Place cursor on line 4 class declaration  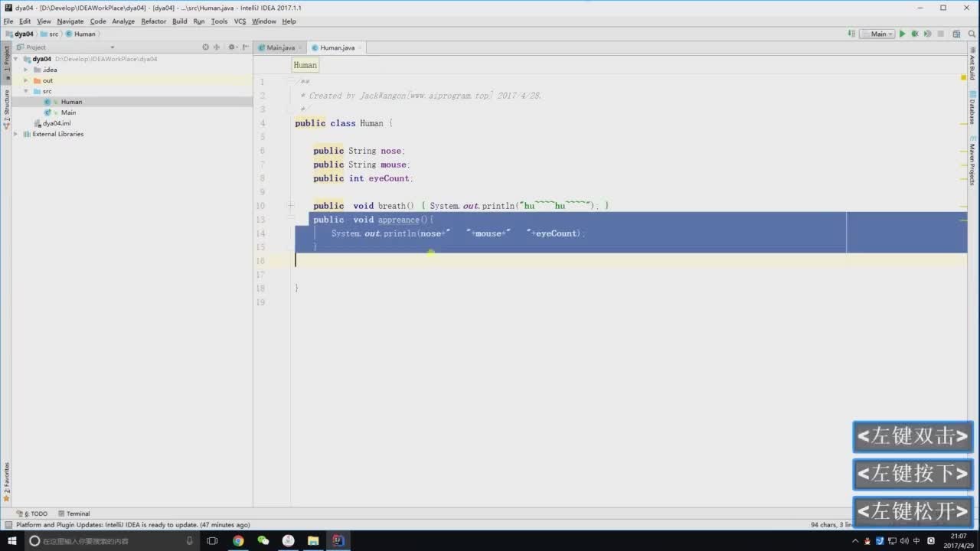344,123
